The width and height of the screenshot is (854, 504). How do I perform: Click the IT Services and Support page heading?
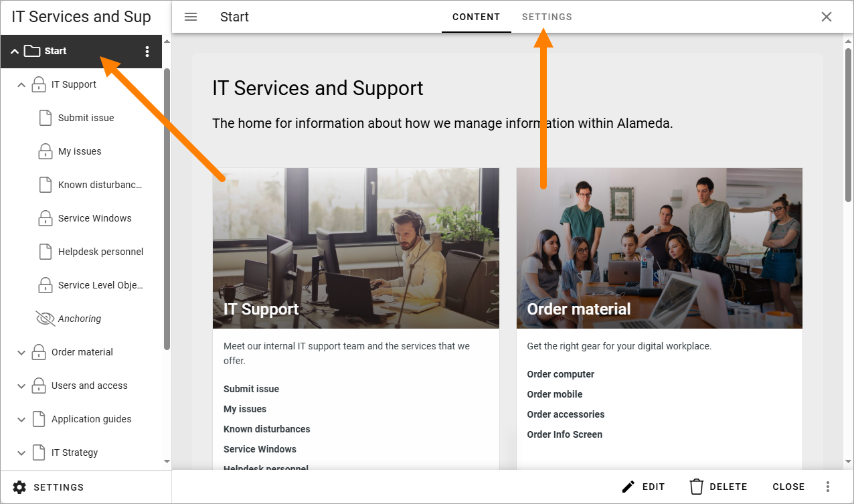pos(318,88)
